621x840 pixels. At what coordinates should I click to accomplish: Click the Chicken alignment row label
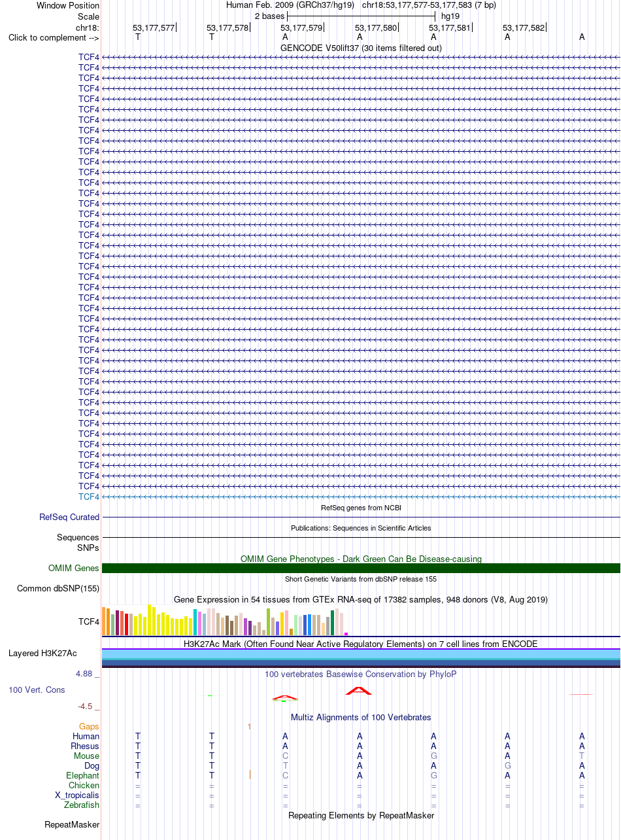84,785
